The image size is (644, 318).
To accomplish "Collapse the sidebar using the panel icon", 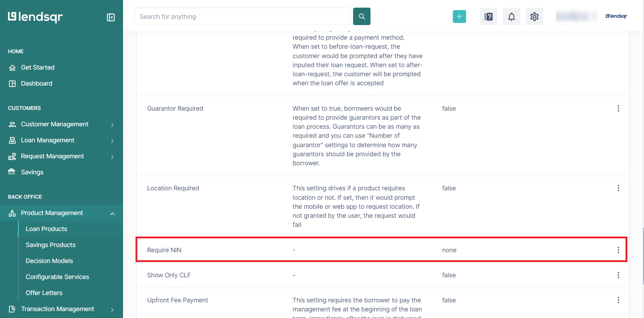I will pos(111,17).
